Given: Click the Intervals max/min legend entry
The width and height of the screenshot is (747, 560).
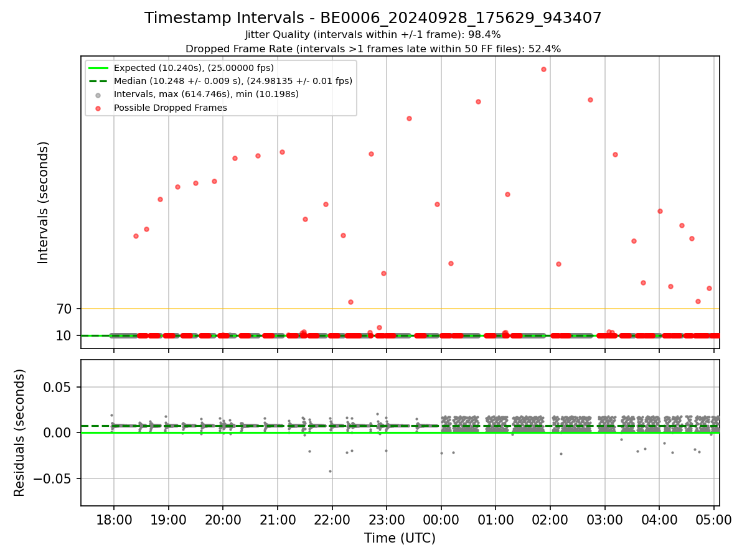Looking at the screenshot, I should click(206, 94).
